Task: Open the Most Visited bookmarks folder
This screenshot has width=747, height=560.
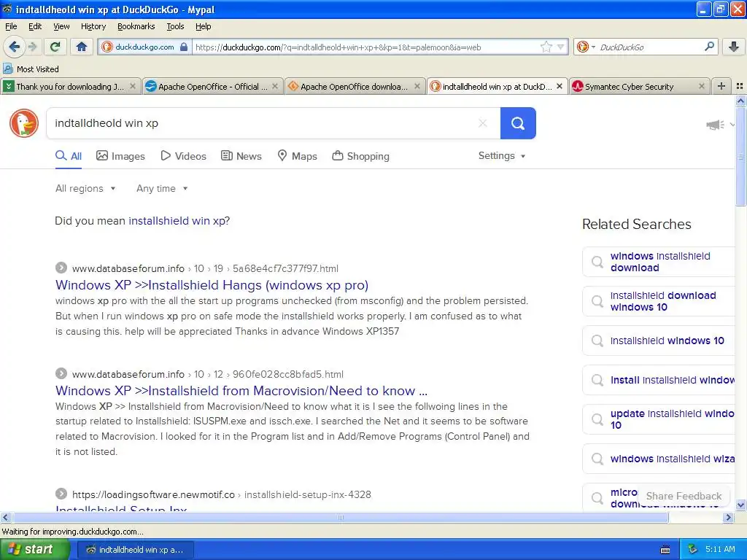Action: [31, 69]
